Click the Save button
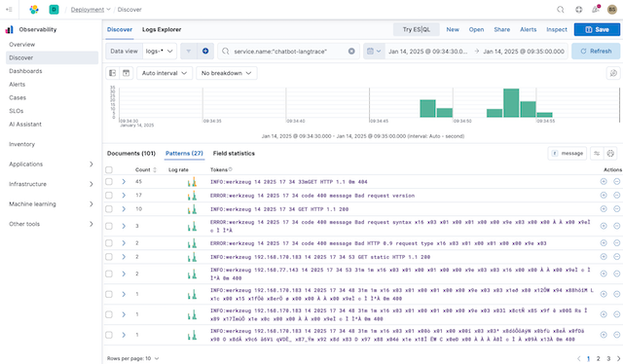This screenshot has width=623, height=364. 597,29
